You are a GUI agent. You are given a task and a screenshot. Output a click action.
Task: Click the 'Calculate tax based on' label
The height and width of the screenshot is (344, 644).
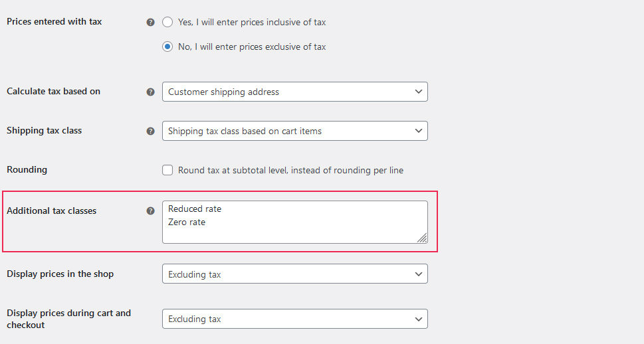click(x=53, y=91)
